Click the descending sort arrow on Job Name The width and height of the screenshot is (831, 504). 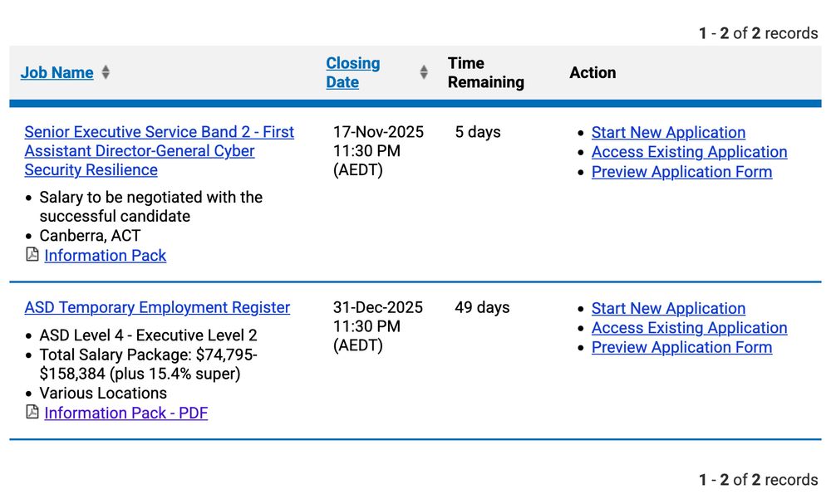pos(106,76)
